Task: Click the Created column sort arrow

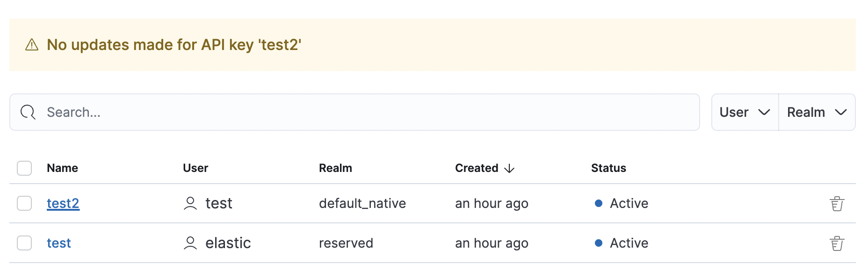Action: coord(509,168)
